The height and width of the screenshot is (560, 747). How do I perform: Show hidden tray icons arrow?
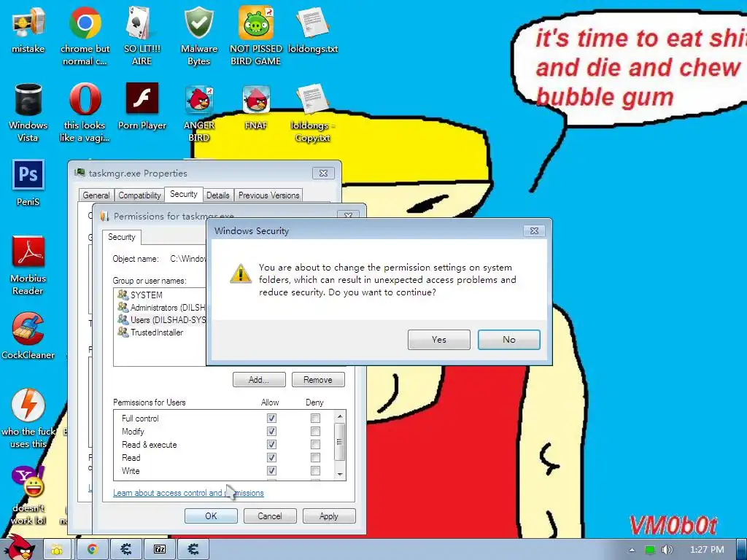pyautogui.click(x=632, y=550)
